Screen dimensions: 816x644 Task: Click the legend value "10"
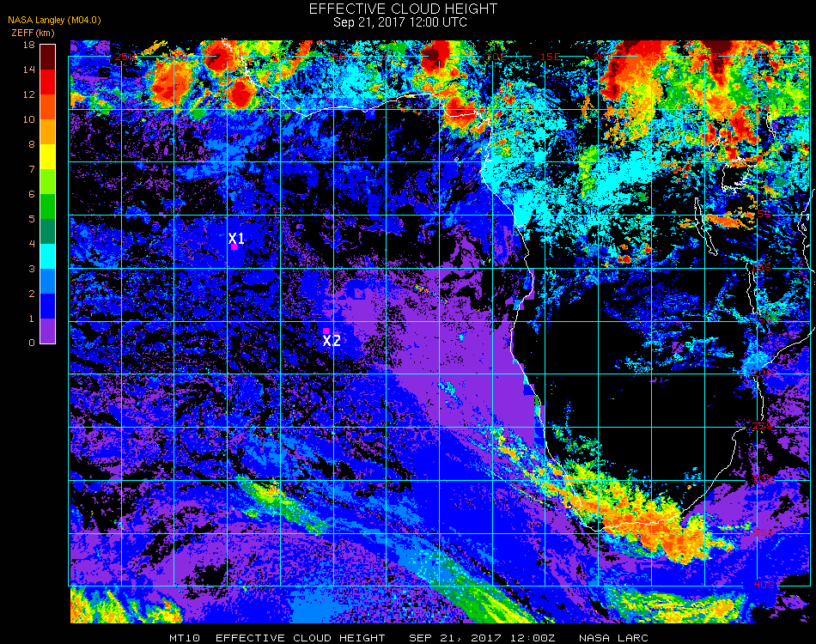(x=29, y=119)
